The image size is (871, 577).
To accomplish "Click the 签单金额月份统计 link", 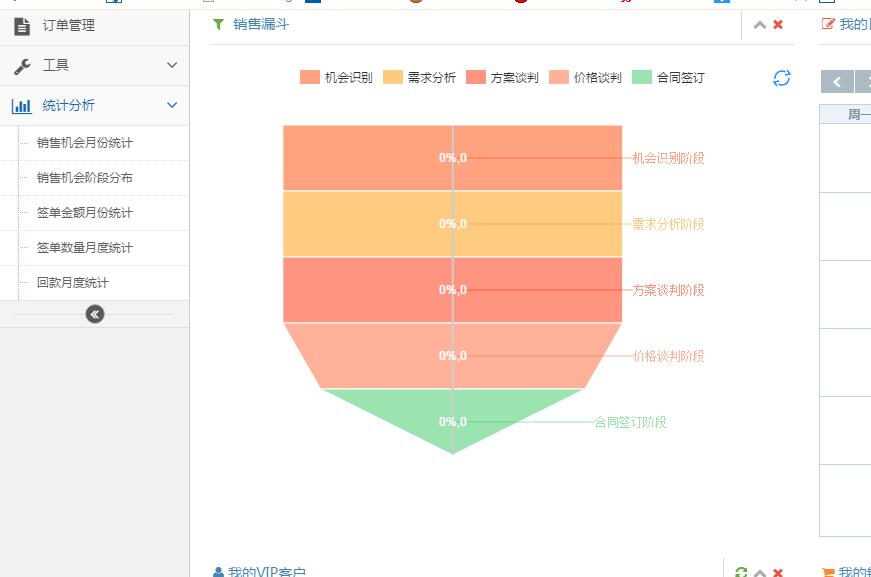I will 85,213.
